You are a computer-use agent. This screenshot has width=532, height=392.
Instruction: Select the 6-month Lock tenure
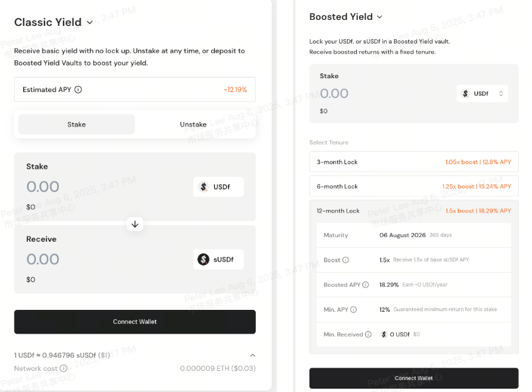click(413, 186)
